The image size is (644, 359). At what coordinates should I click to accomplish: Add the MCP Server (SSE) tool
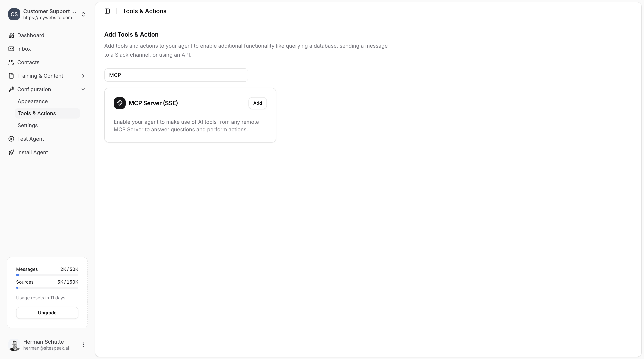point(257,103)
